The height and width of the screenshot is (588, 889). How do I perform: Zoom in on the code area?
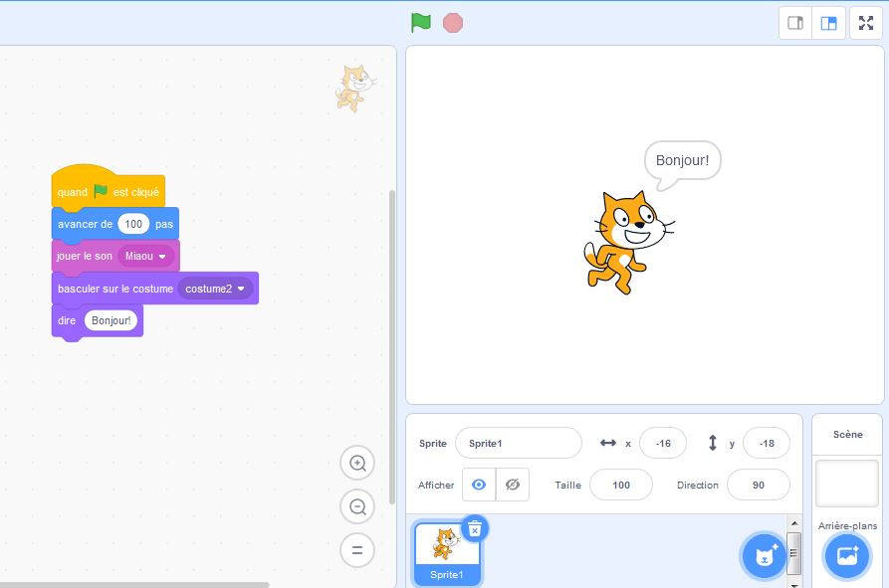[357, 463]
